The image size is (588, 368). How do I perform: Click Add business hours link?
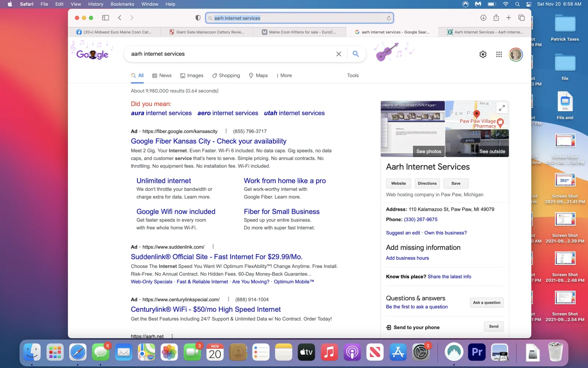407,258
